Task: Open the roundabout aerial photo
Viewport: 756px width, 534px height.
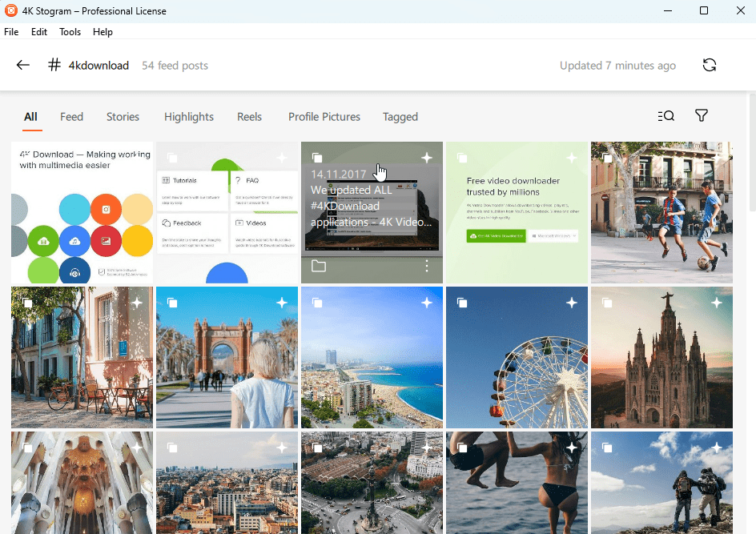Action: [372, 483]
